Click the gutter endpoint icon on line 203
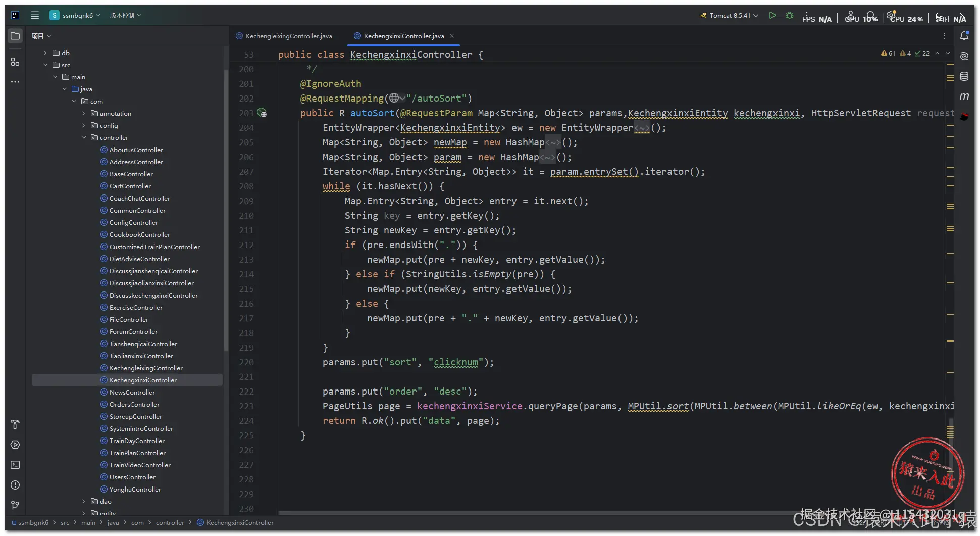Screen dimensions: 980x536 (262, 113)
